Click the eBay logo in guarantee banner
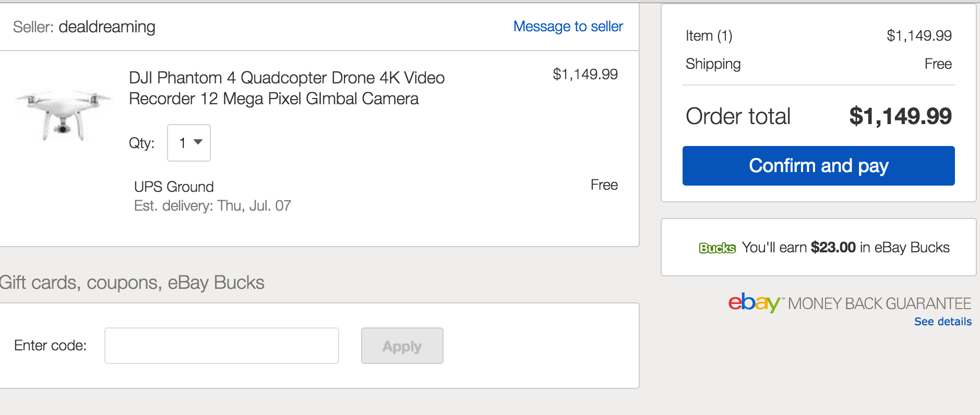980x415 pixels. click(x=754, y=302)
